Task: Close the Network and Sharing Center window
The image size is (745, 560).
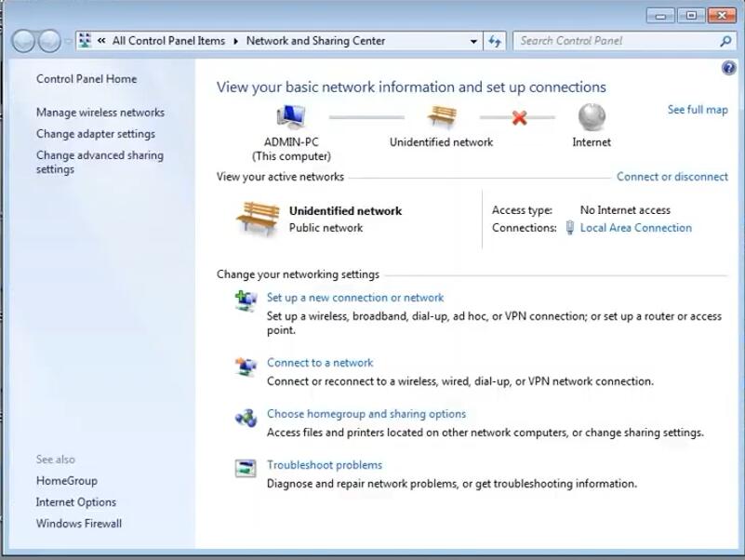Action: click(722, 15)
